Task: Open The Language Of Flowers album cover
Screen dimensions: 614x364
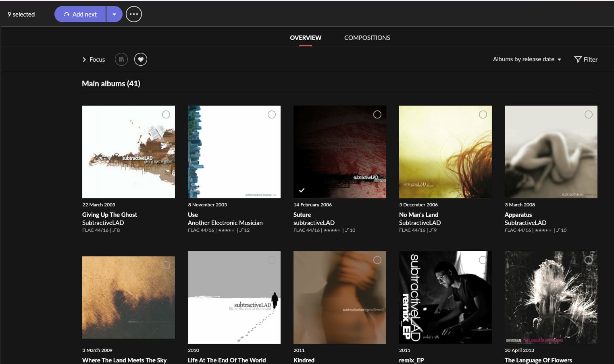Action: pyautogui.click(x=551, y=297)
